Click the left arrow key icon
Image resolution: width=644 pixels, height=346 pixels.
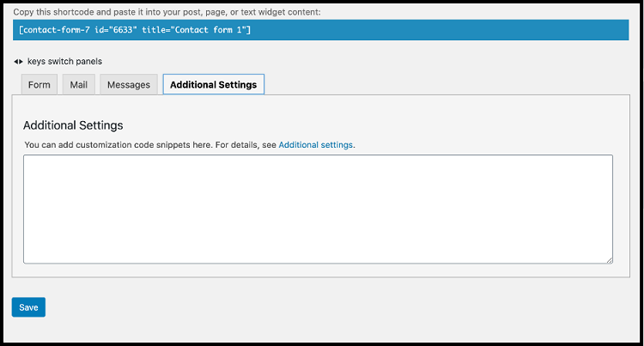pyautogui.click(x=15, y=62)
